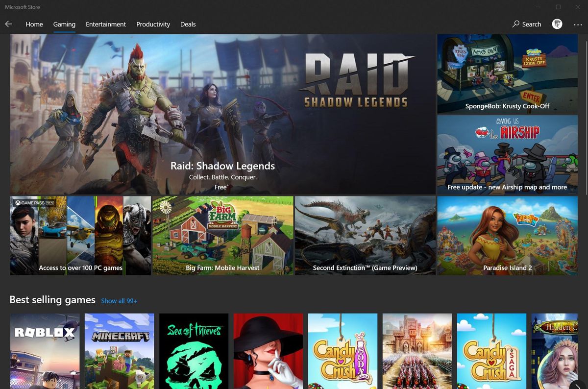588x389 pixels.
Task: Open the Raid: Shadow Legends banner
Action: pyautogui.click(x=222, y=115)
